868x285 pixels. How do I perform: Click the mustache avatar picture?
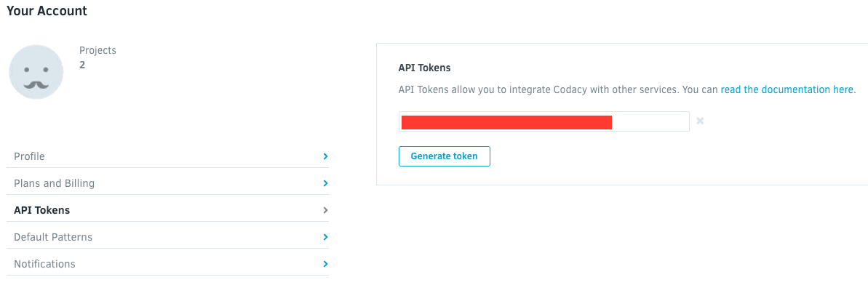click(36, 73)
